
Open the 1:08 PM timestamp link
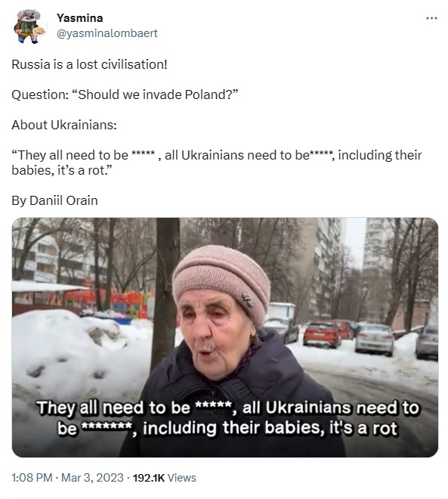pyautogui.click(x=32, y=477)
